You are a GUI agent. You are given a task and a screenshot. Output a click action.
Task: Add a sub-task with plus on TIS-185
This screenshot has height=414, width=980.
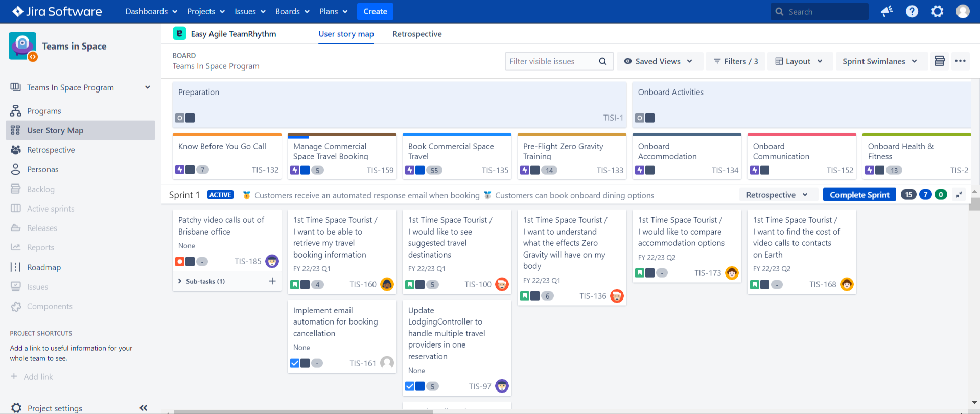pyautogui.click(x=272, y=281)
